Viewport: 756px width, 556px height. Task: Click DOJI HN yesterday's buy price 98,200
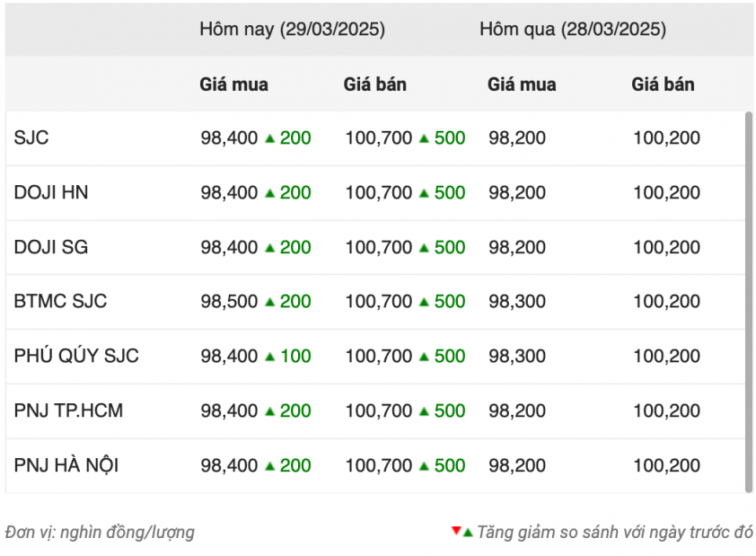(517, 192)
